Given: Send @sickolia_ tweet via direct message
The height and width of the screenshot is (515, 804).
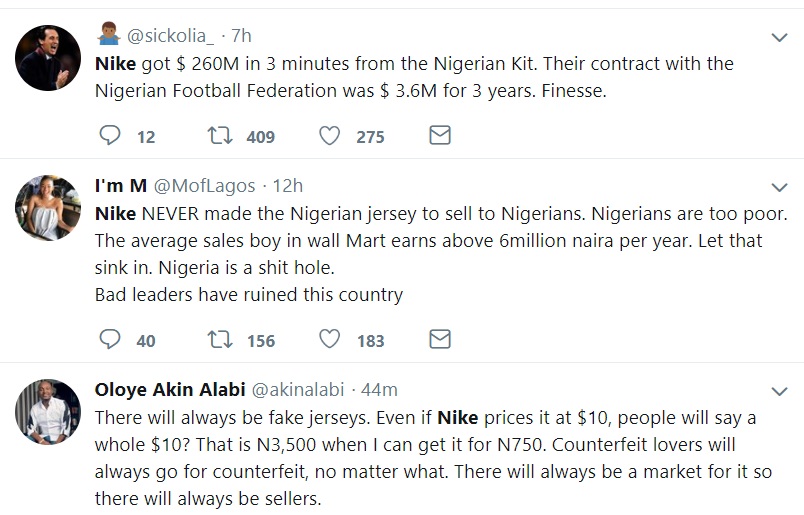Looking at the screenshot, I should pyautogui.click(x=439, y=135).
